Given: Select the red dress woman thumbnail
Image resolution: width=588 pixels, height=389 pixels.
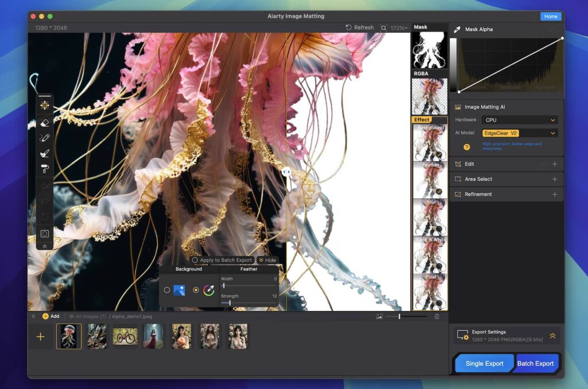Looking at the screenshot, I should coord(153,337).
